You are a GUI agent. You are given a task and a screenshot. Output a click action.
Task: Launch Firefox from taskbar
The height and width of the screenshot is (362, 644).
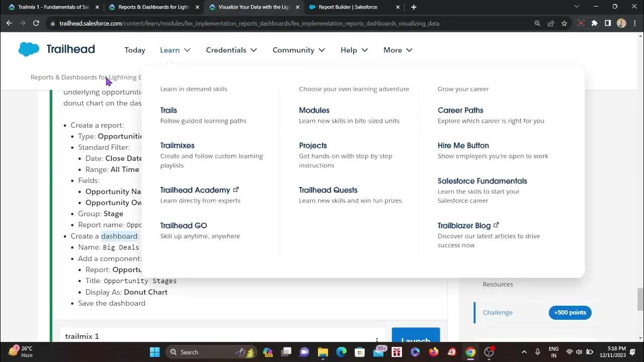click(434, 352)
